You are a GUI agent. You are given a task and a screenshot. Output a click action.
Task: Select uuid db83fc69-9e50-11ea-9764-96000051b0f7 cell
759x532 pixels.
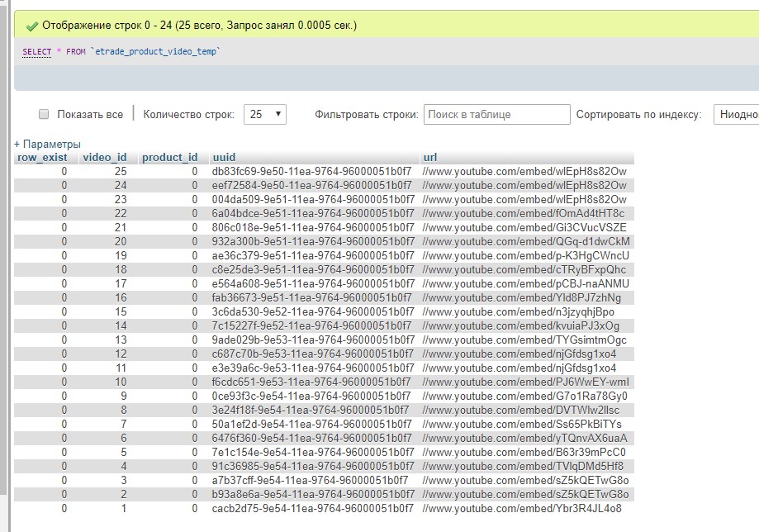311,171
